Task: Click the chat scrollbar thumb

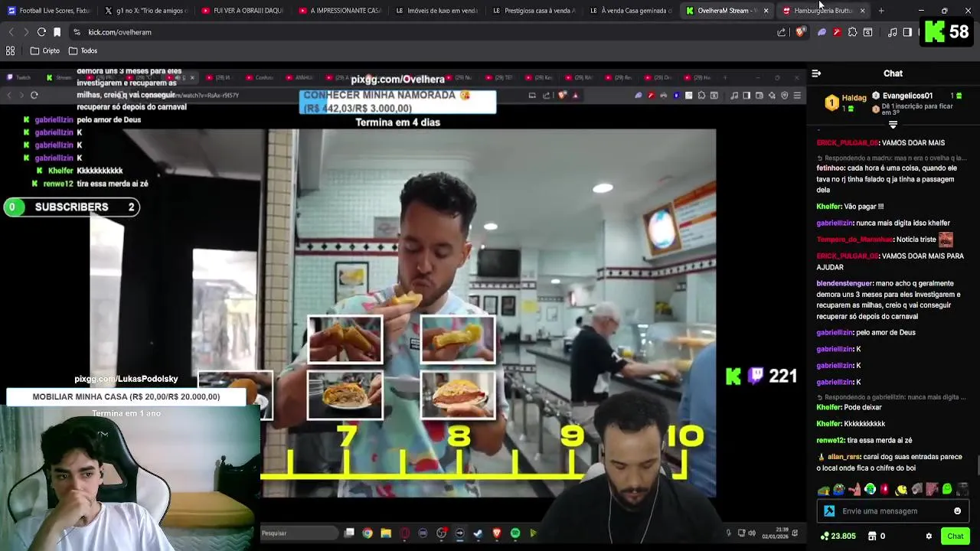Action: point(977,465)
